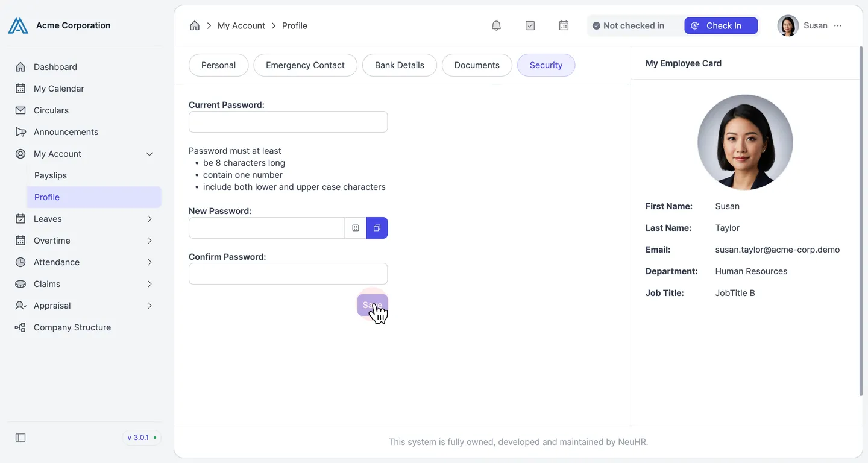The image size is (868, 463).
Task: Generate a random password with dice icon
Action: [356, 228]
